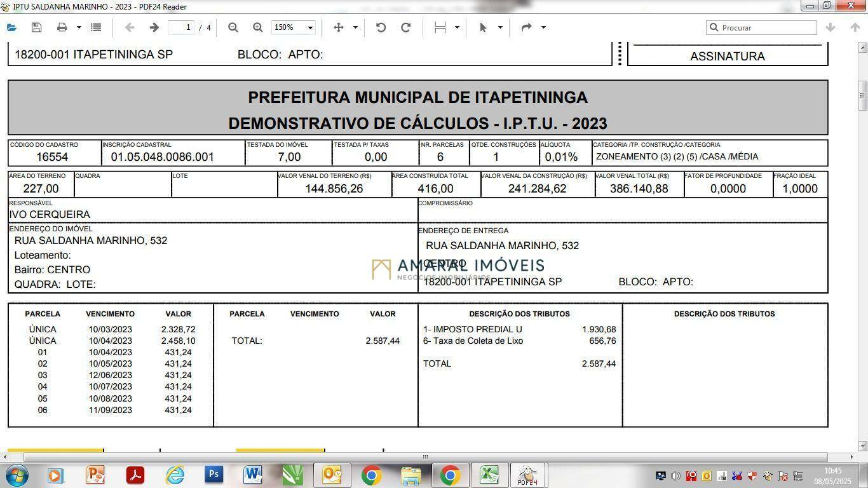Click the IMPOSTO PREDIAL U value 1.930,68
This screenshot has height=488, width=868.
(599, 329)
